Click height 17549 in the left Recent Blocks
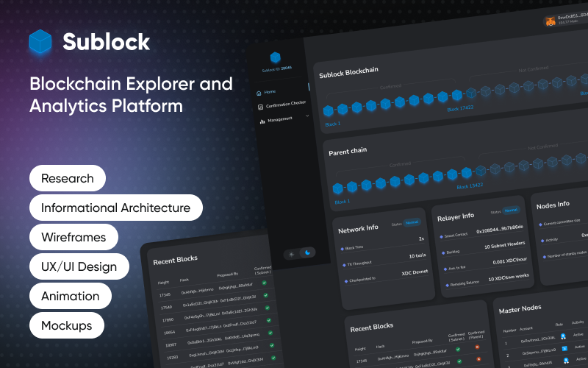The width and height of the screenshot is (588, 368). [x=167, y=308]
